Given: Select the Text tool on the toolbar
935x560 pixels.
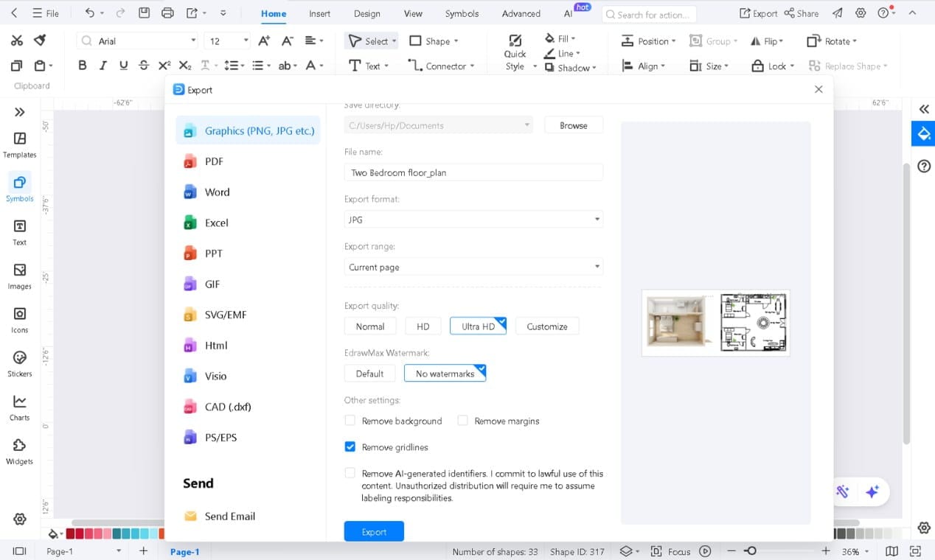Looking at the screenshot, I should (367, 66).
